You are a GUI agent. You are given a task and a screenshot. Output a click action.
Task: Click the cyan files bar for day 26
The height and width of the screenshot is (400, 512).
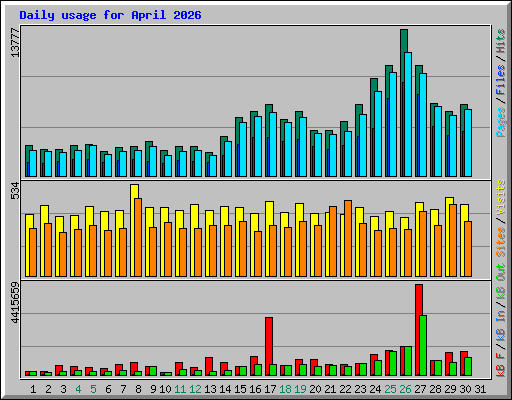(x=408, y=114)
